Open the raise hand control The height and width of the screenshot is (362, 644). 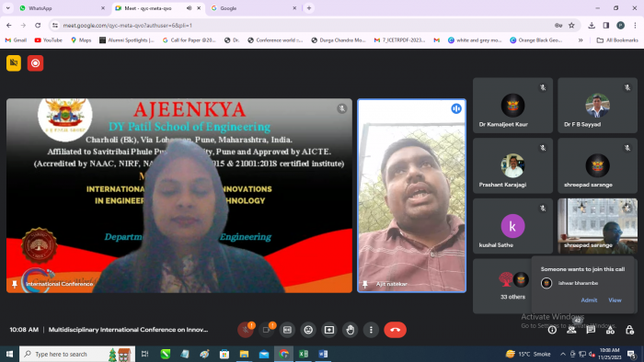pyautogui.click(x=350, y=330)
